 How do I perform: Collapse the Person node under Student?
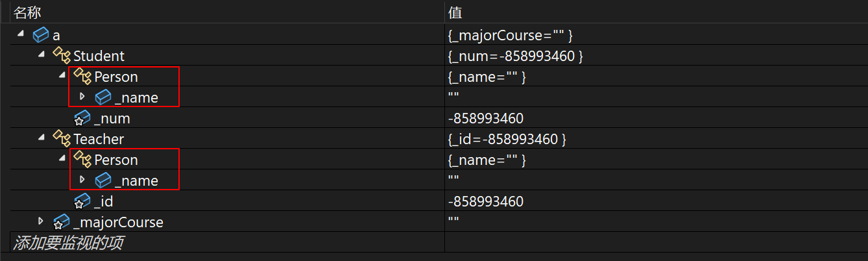[x=63, y=76]
